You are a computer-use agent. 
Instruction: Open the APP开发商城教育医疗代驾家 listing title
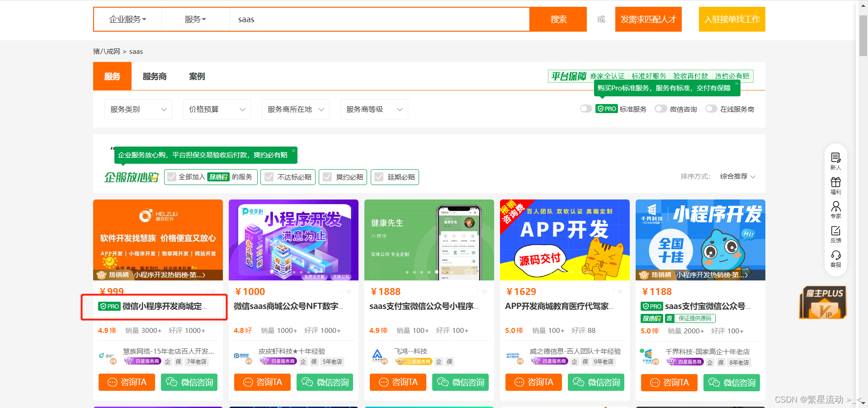click(x=560, y=306)
